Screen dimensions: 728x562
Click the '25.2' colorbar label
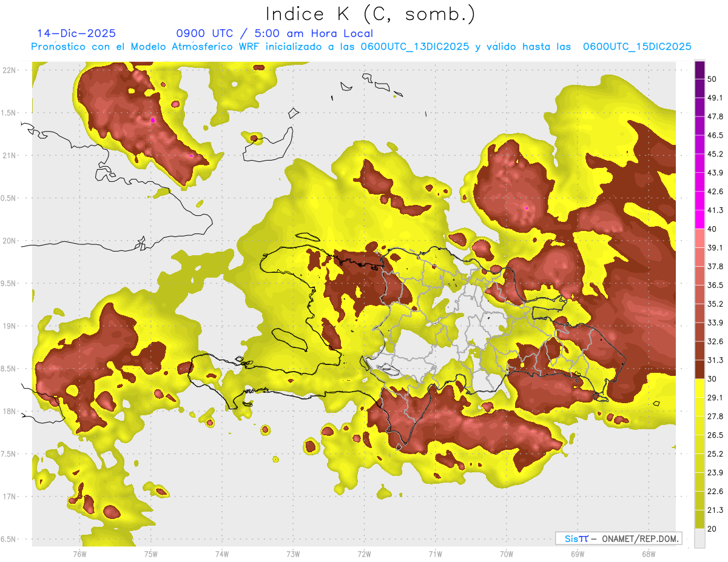tap(715, 454)
